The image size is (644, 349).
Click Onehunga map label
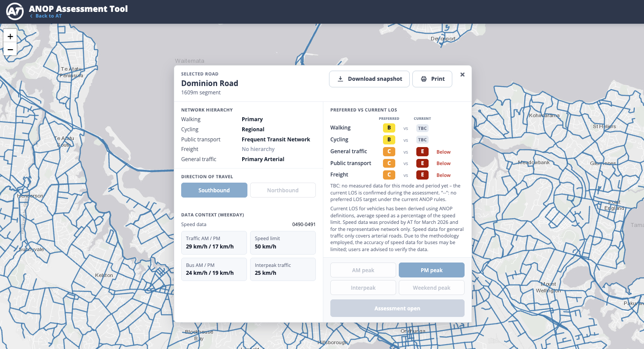click(x=412, y=331)
